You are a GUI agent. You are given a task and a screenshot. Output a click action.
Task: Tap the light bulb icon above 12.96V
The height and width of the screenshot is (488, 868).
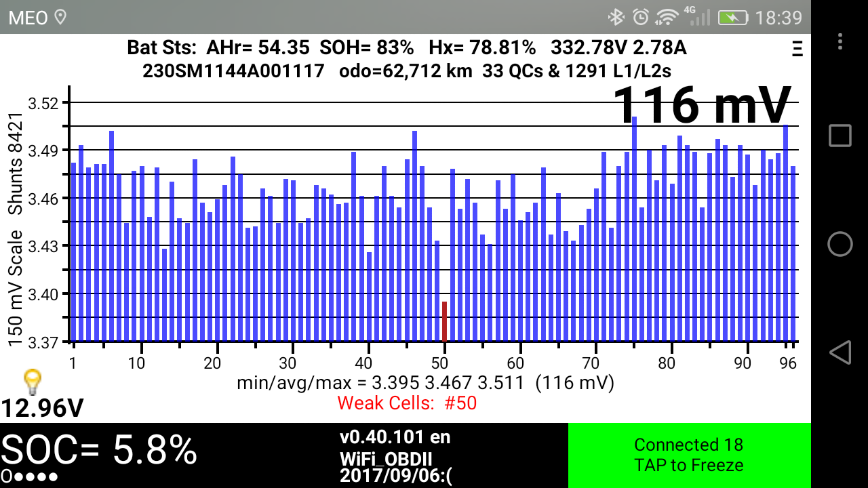pyautogui.click(x=31, y=382)
